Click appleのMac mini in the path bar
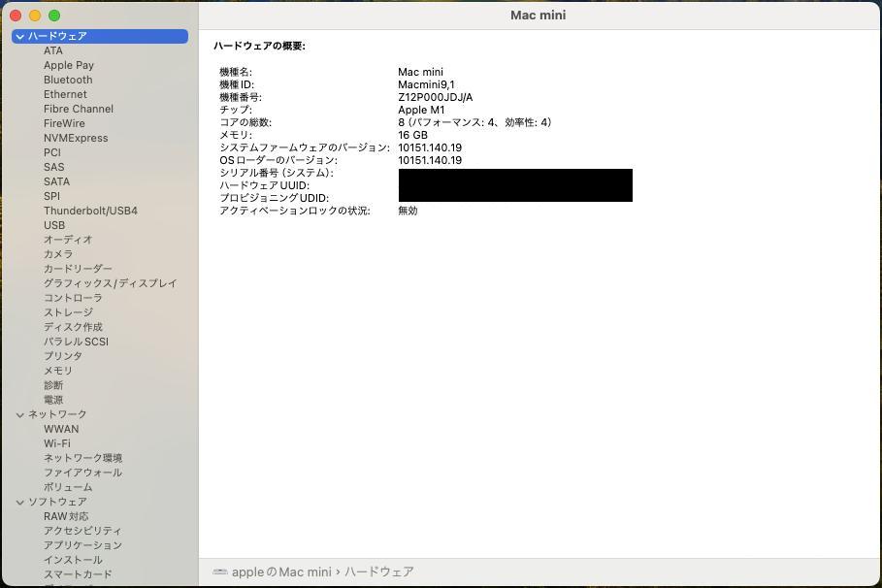The image size is (882, 588). click(x=281, y=572)
